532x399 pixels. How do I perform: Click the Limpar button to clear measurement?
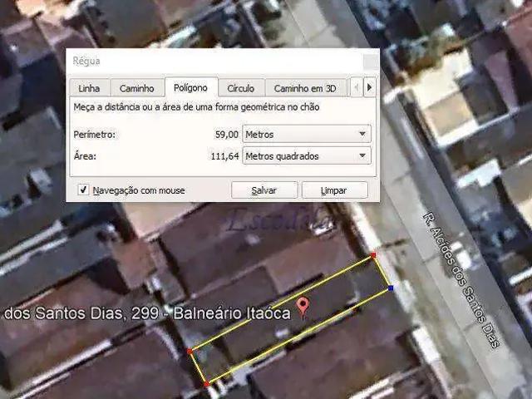click(x=334, y=190)
